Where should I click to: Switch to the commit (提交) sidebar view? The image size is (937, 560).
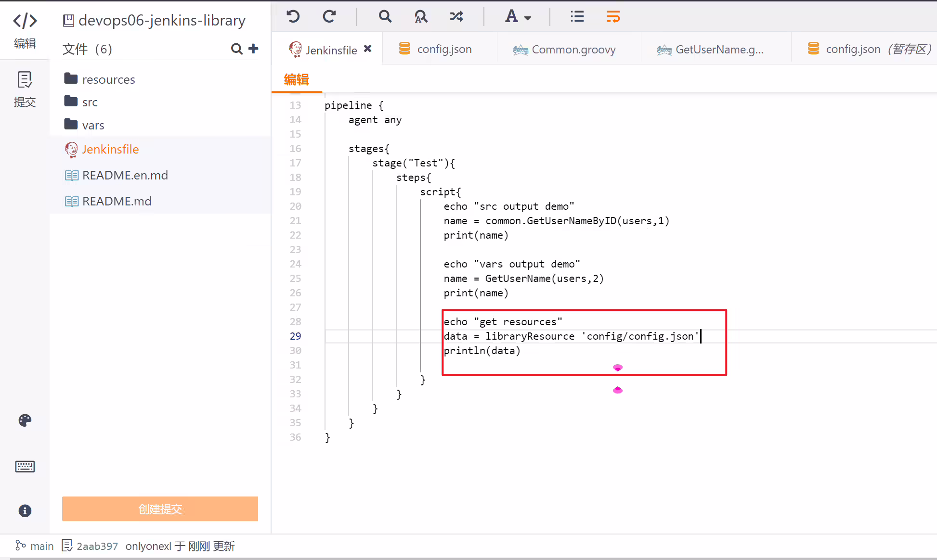[x=25, y=89]
